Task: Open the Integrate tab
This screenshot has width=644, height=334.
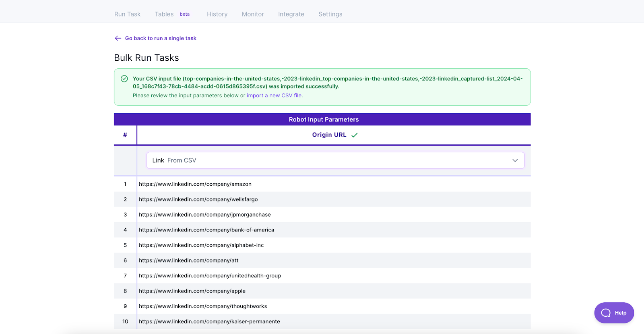Action: (291, 14)
